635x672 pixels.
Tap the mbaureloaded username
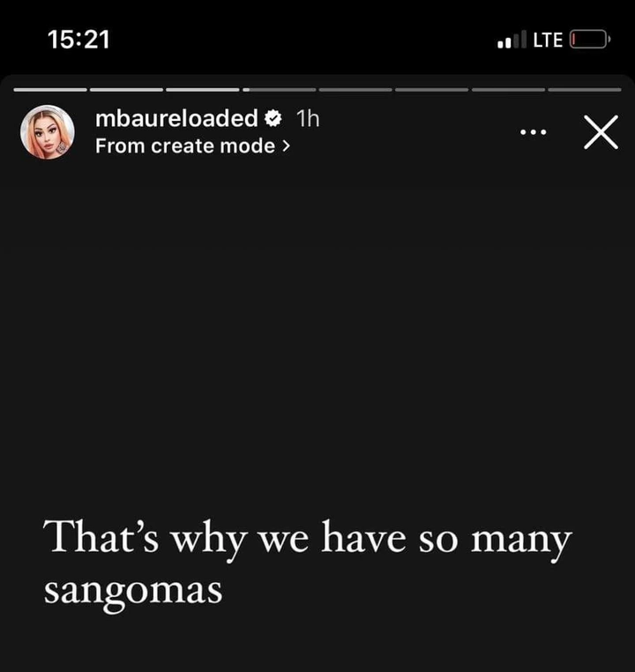(176, 118)
